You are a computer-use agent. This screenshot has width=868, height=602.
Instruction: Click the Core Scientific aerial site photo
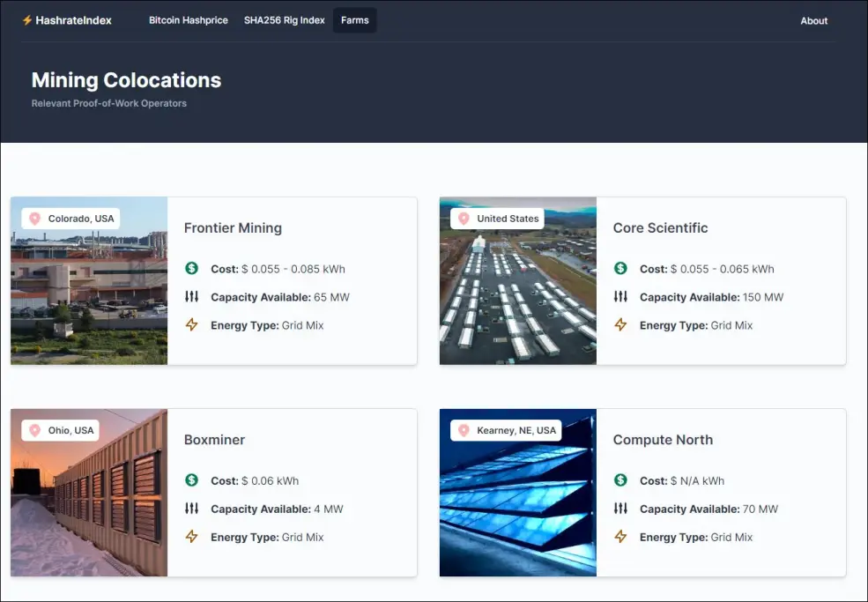pos(518,281)
